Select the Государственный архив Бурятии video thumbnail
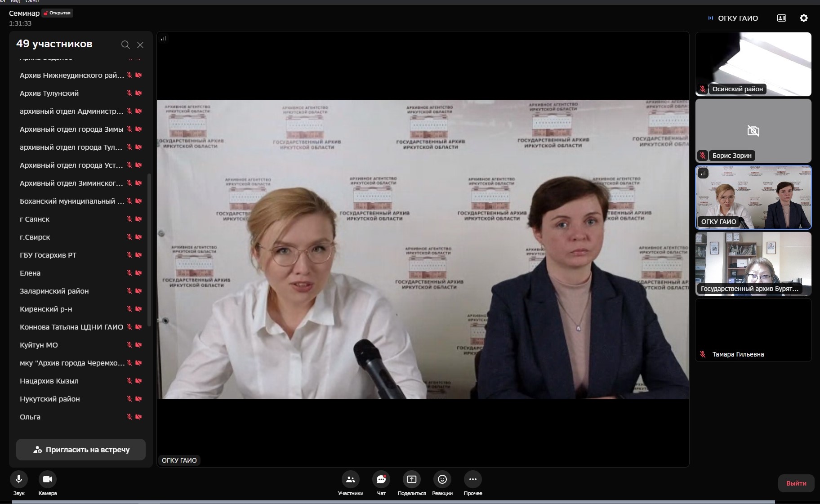This screenshot has width=820, height=504. point(753,263)
